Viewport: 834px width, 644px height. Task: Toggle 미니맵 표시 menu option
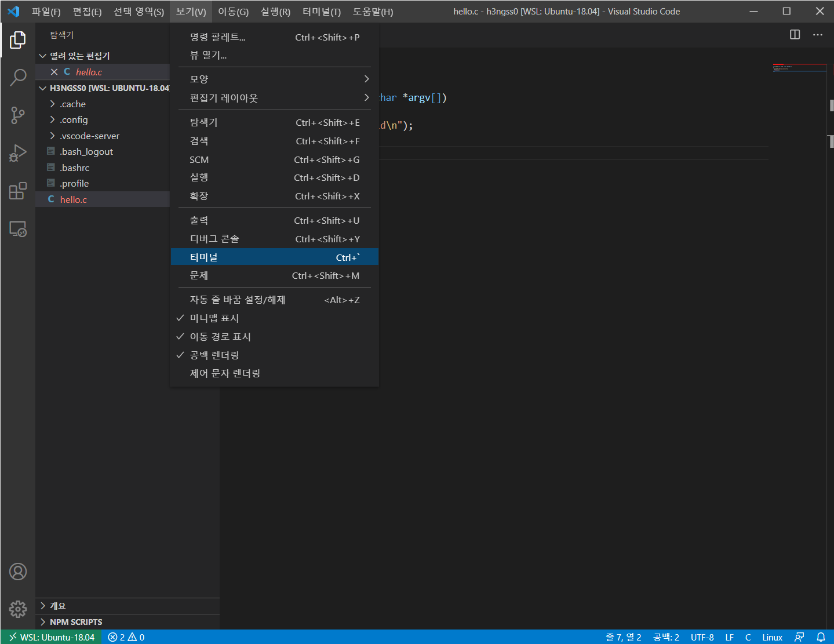pos(275,318)
